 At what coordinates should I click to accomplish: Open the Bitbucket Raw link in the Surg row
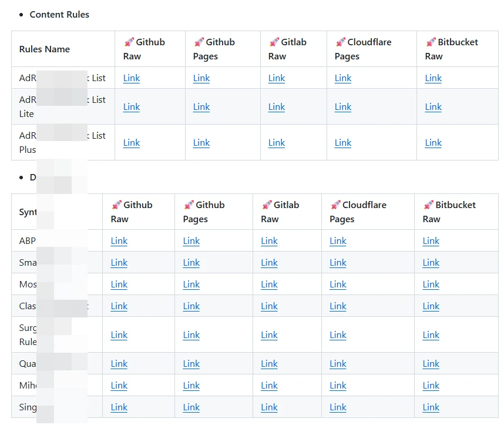[x=431, y=335]
